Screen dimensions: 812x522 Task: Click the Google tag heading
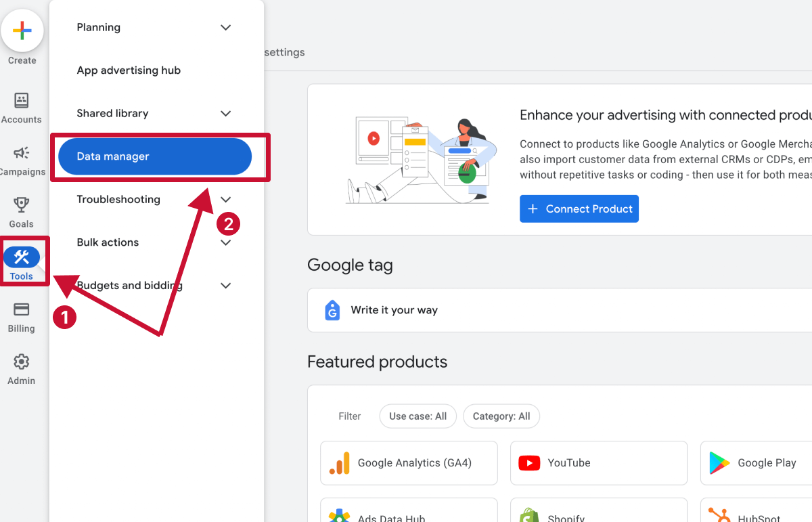click(350, 265)
